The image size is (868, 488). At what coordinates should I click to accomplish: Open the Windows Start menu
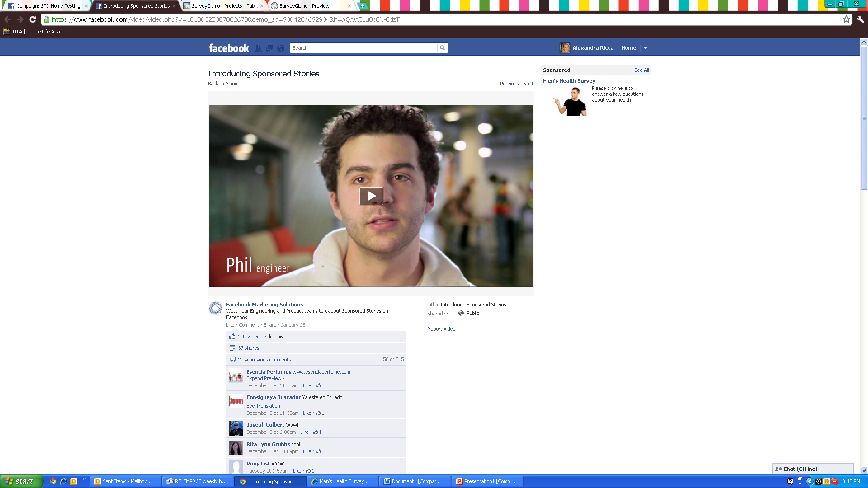point(21,481)
